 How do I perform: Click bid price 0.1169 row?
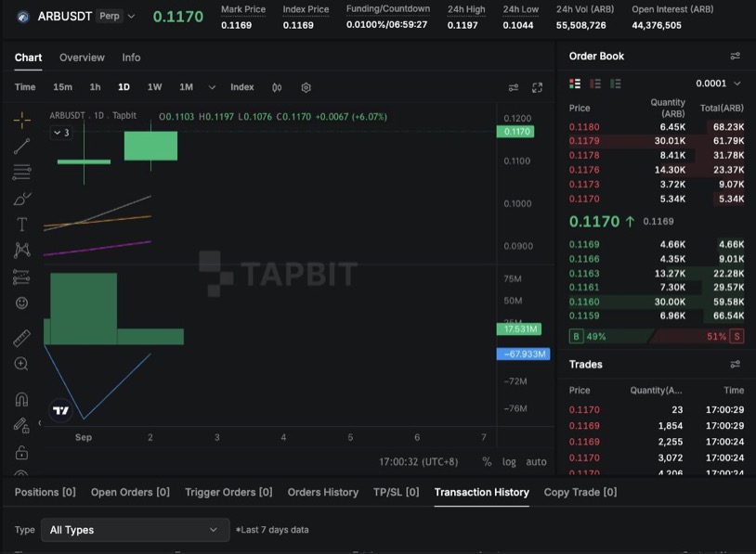click(x=657, y=244)
